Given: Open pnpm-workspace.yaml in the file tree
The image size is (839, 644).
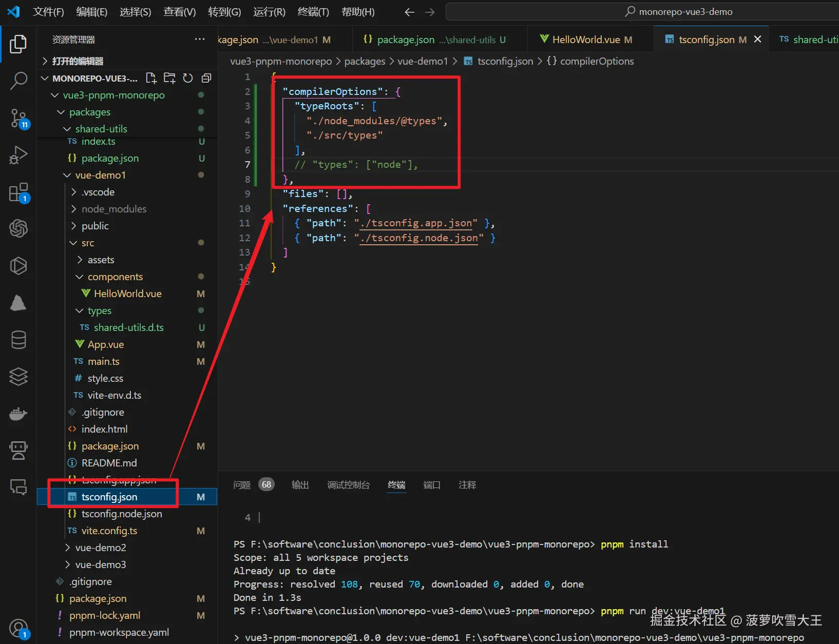Looking at the screenshot, I should [x=127, y=632].
